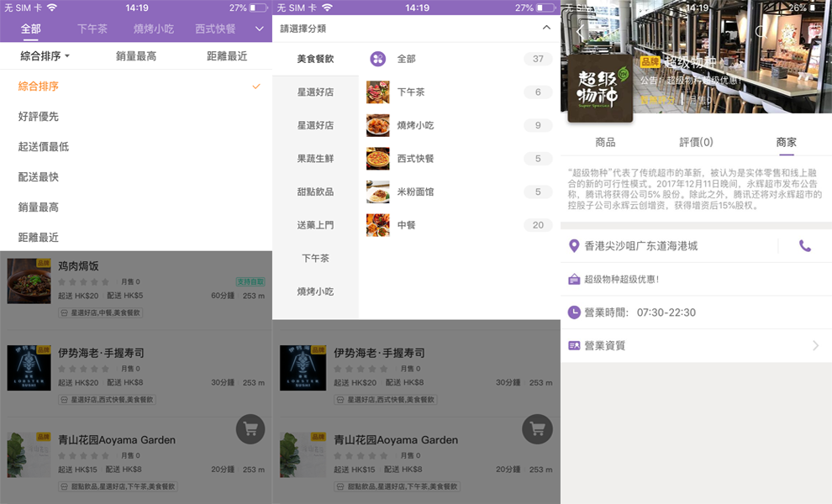
Task: Tap the orange checkmark beside 綜合排序
Action: point(256,86)
